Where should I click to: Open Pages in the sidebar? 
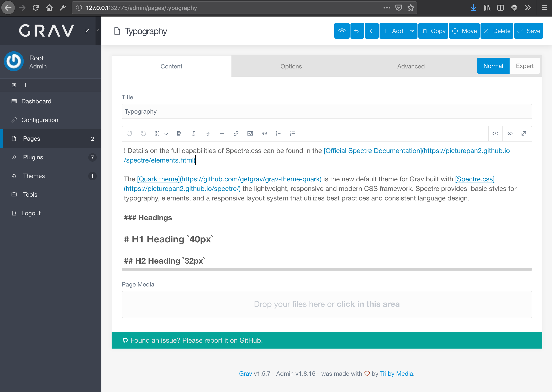tap(51, 139)
